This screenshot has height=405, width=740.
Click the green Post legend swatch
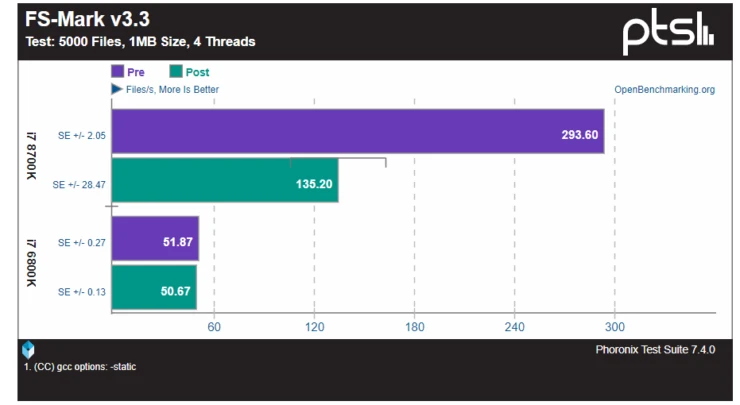tap(176, 72)
